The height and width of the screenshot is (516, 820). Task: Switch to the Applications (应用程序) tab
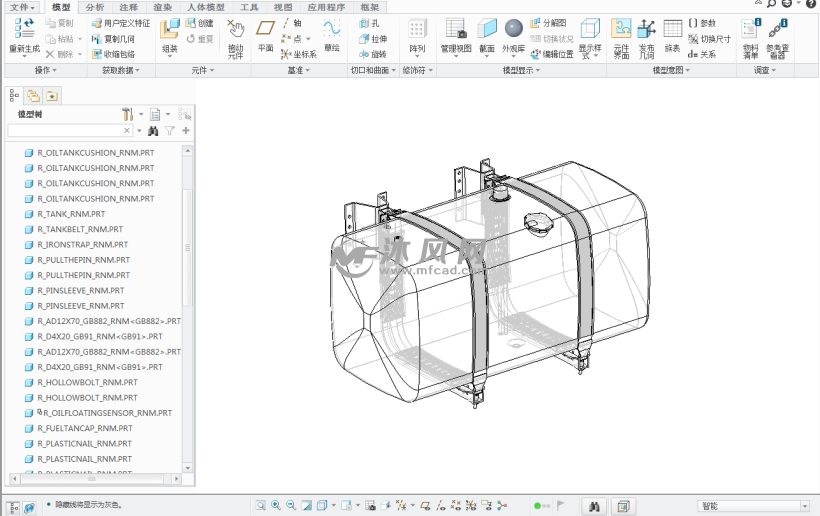tap(326, 7)
